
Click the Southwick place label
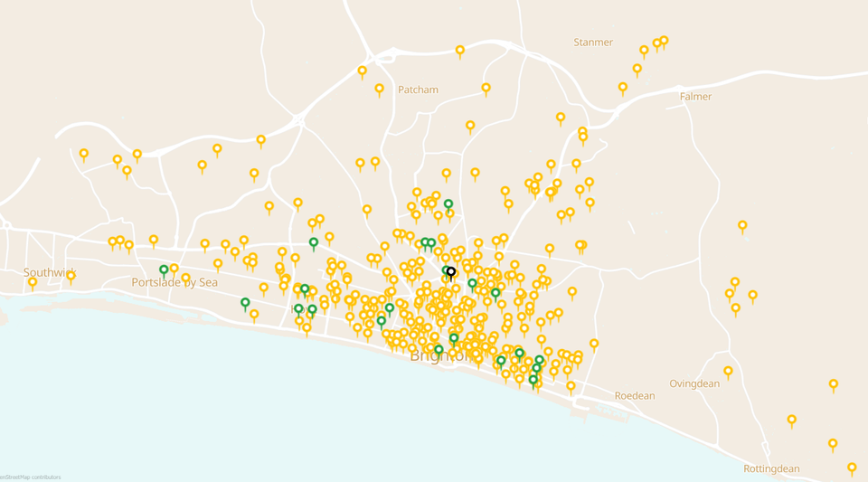click(x=50, y=272)
